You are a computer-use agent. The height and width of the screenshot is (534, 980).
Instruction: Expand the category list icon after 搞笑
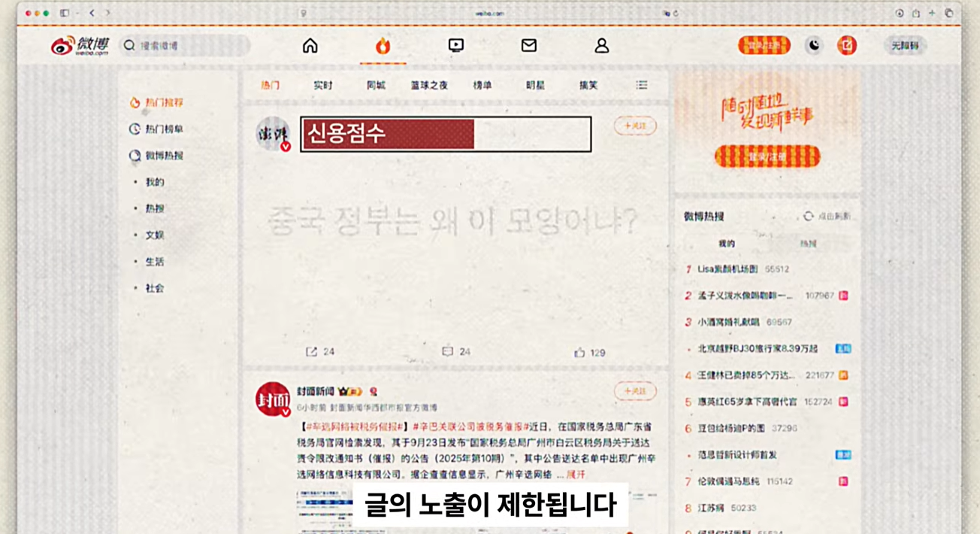642,85
